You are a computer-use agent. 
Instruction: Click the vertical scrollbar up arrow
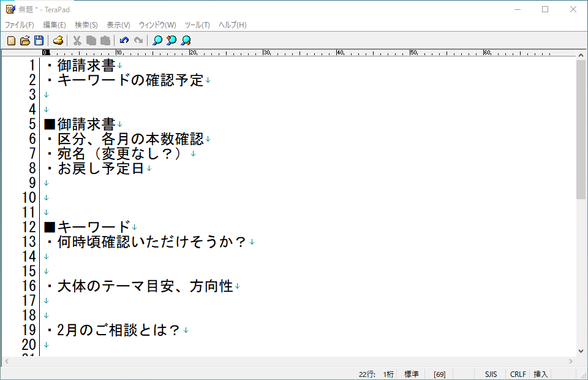(x=581, y=55)
